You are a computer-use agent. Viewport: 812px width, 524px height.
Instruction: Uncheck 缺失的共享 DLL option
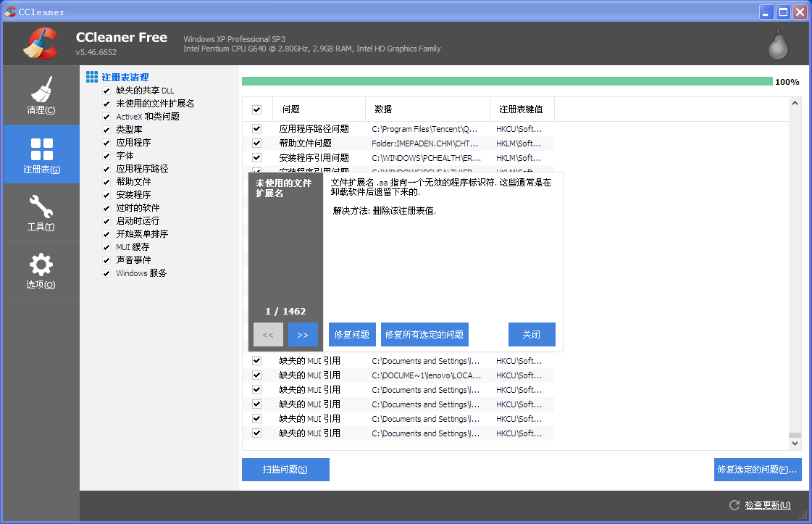point(106,91)
